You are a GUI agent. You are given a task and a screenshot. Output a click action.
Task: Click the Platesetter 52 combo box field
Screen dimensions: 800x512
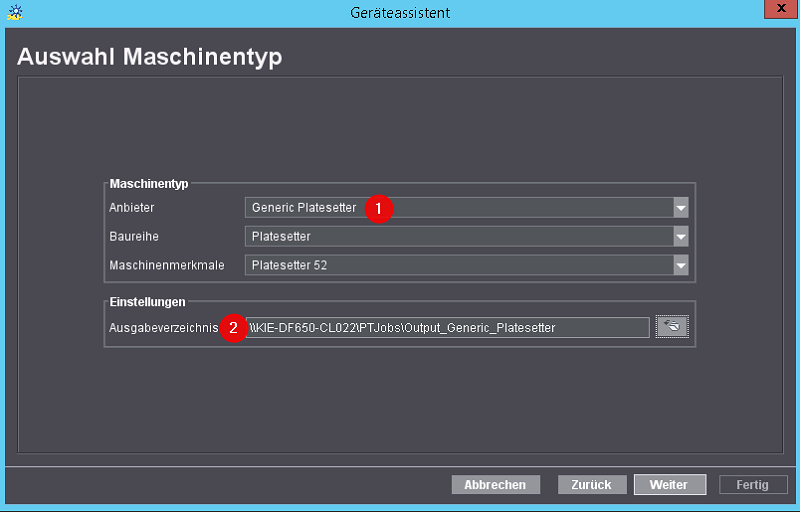coord(458,266)
